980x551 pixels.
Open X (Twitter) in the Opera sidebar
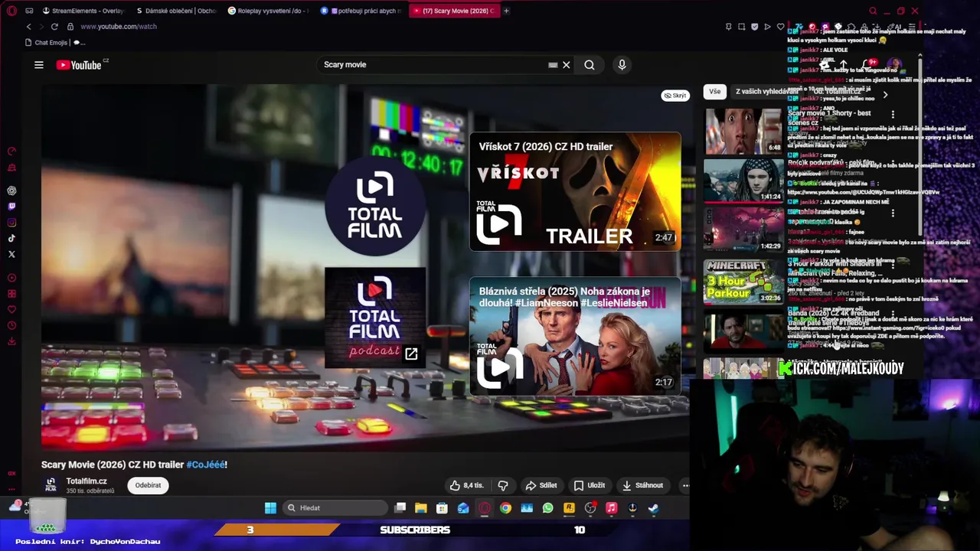coord(11,254)
